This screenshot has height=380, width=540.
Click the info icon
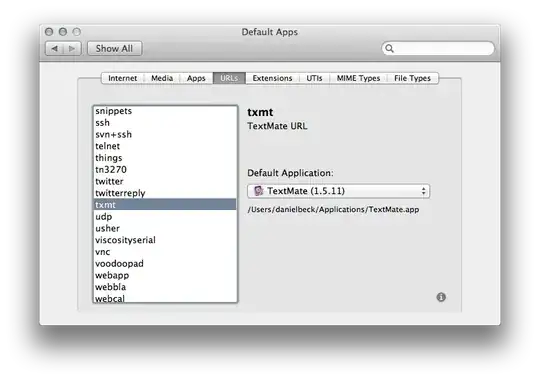coord(441,297)
